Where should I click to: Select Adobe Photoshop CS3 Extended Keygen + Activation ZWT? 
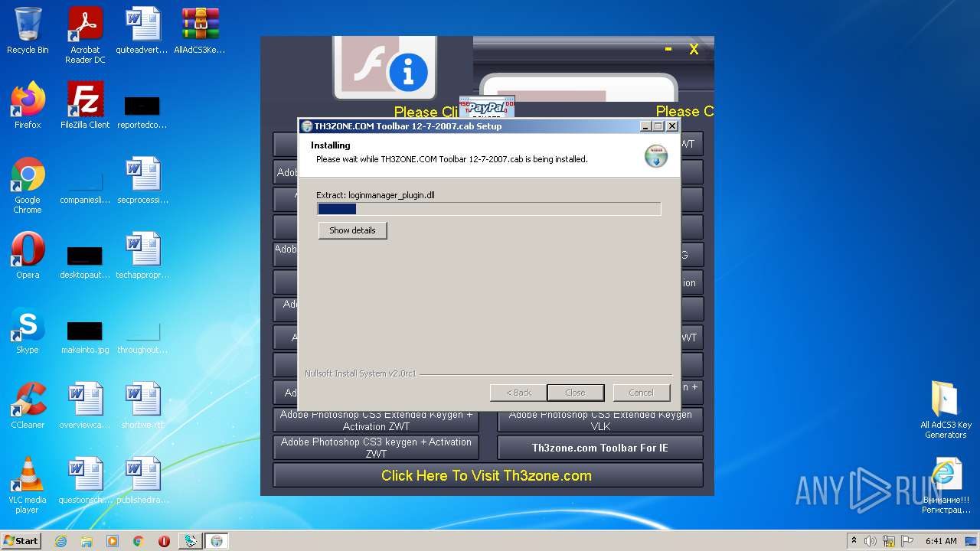pyautogui.click(x=376, y=420)
